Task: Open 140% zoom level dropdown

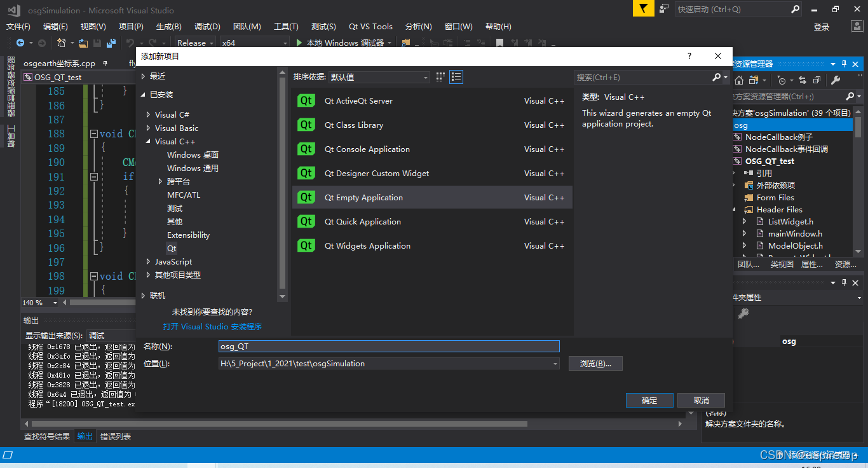Action: pyautogui.click(x=55, y=303)
